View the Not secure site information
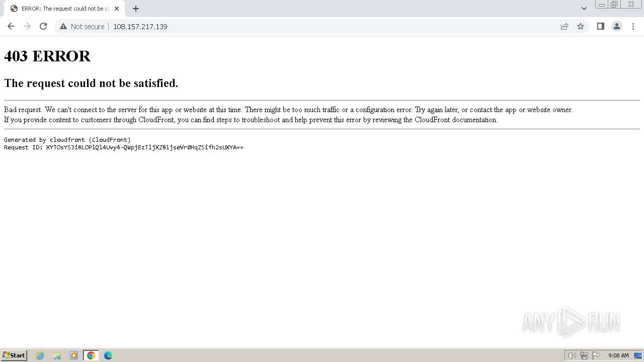Screen dimensions: 644x362 [82, 26]
